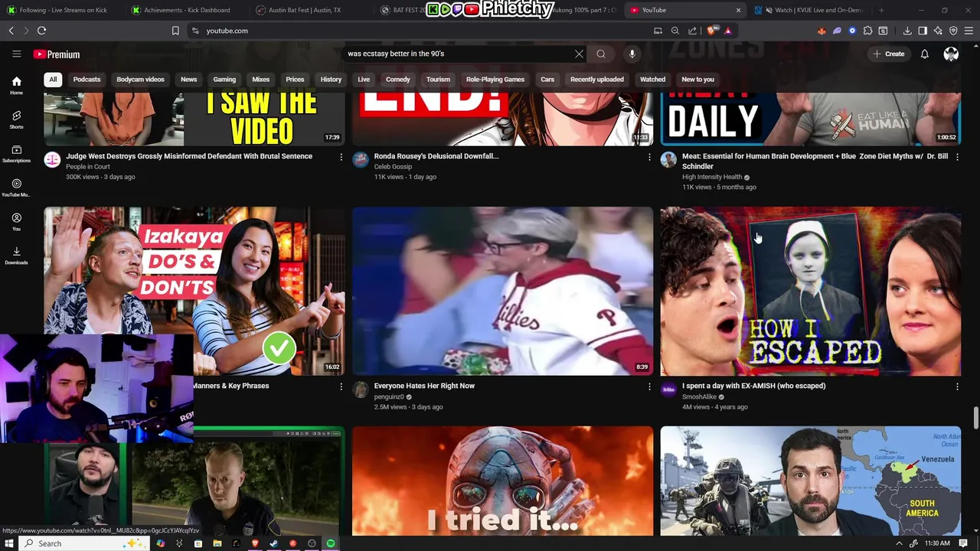Go back in browser history
The height and width of the screenshot is (551, 980).
[x=11, y=31]
